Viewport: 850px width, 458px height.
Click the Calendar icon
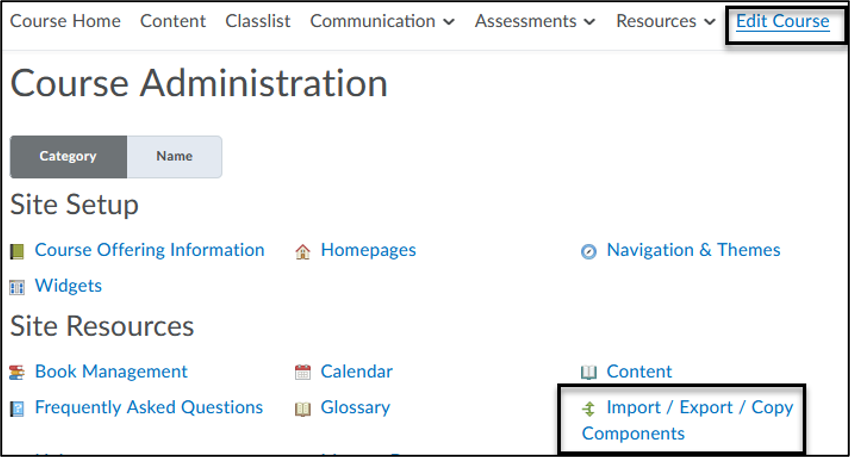pos(303,372)
